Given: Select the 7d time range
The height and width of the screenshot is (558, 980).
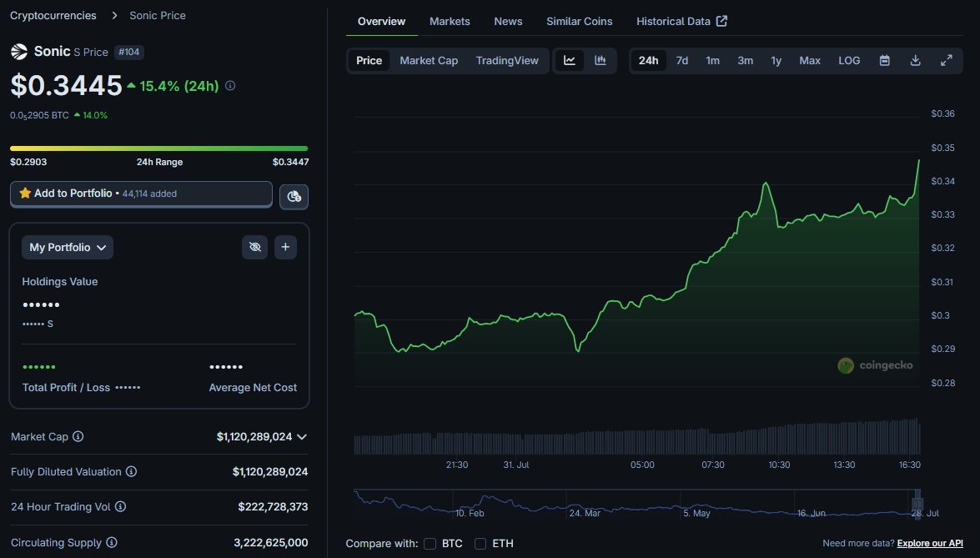Looking at the screenshot, I should (x=682, y=61).
